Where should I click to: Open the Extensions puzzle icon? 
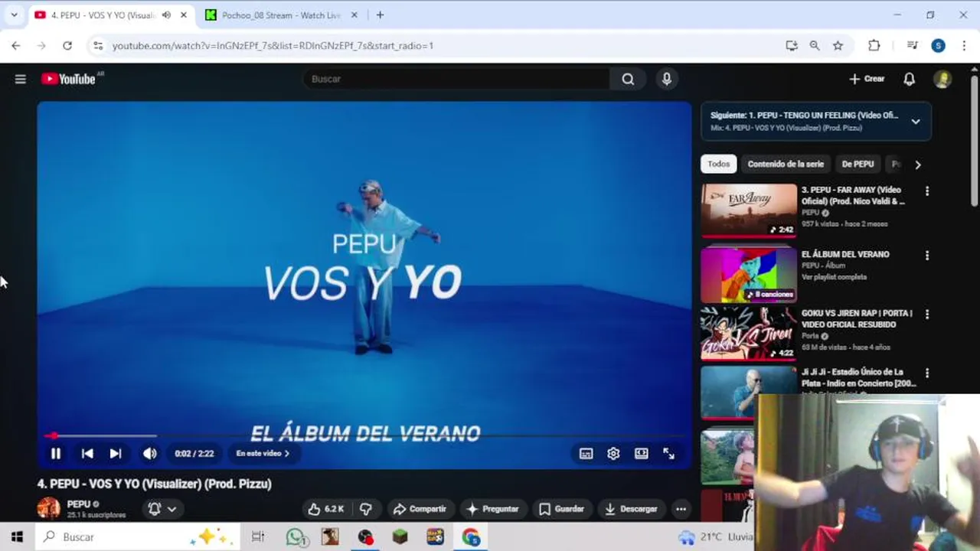pyautogui.click(x=874, y=46)
